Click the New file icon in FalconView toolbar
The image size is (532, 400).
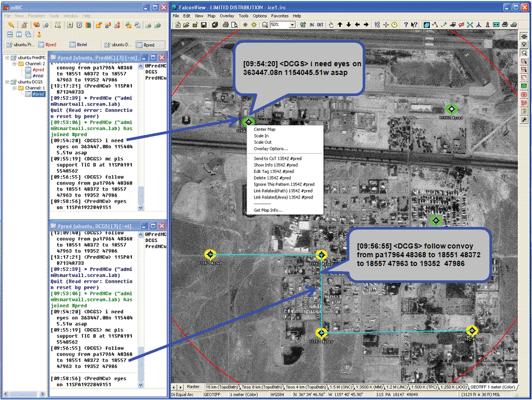178,25
